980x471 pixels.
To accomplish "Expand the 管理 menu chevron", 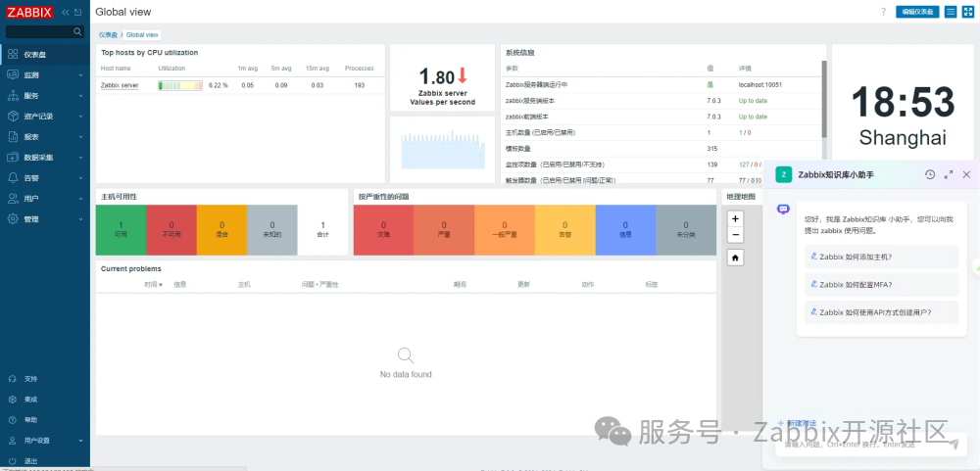I will coord(81,219).
